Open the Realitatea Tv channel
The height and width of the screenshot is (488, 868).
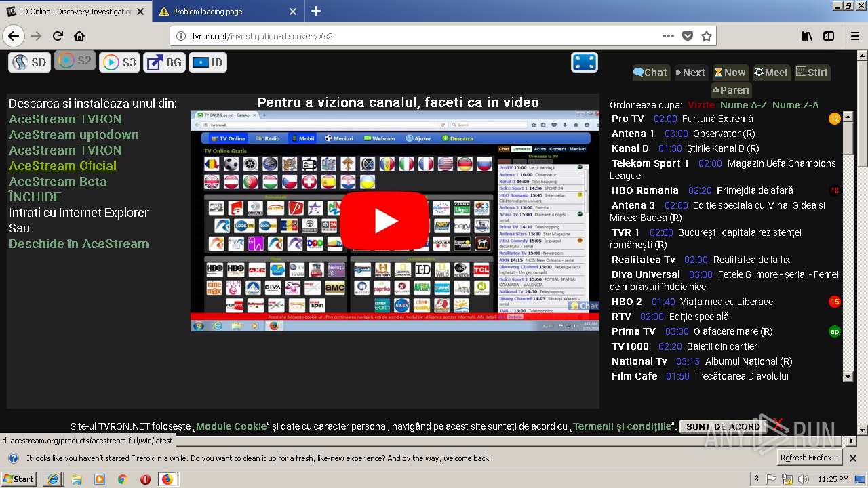pyautogui.click(x=644, y=260)
